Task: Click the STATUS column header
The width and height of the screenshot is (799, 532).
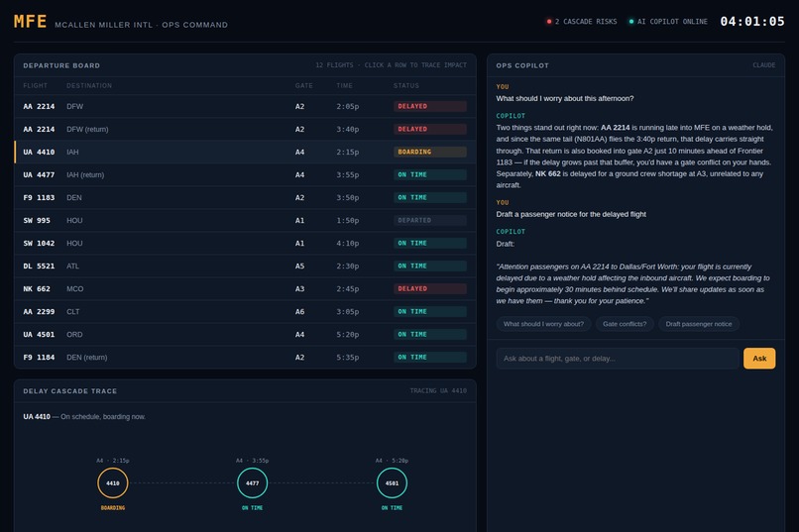Action: 406,85
